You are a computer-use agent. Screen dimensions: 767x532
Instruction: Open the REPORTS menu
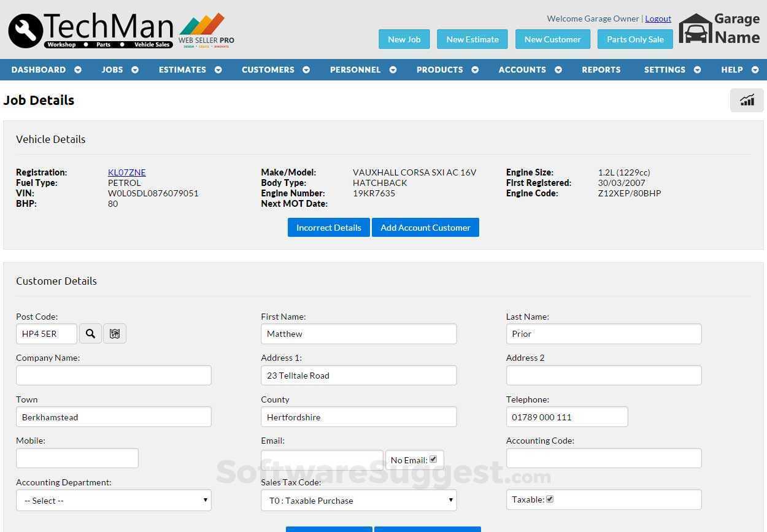coord(601,69)
